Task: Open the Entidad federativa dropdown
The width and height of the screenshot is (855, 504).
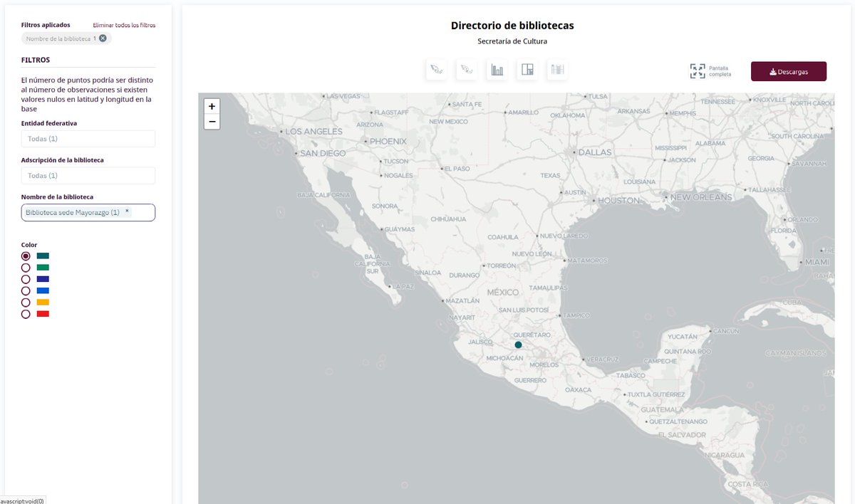Action: [x=88, y=138]
